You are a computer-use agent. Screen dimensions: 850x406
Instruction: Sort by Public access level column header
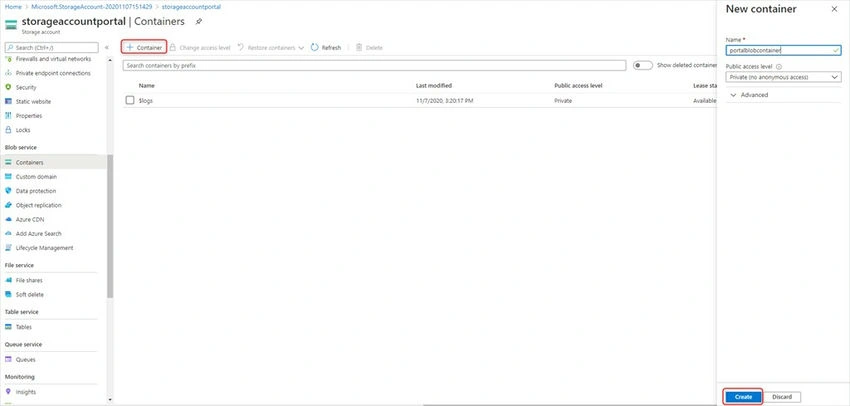[578, 86]
